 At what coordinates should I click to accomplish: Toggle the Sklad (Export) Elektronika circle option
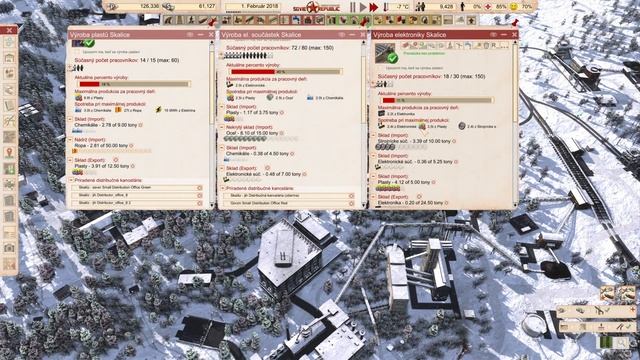click(419, 196)
